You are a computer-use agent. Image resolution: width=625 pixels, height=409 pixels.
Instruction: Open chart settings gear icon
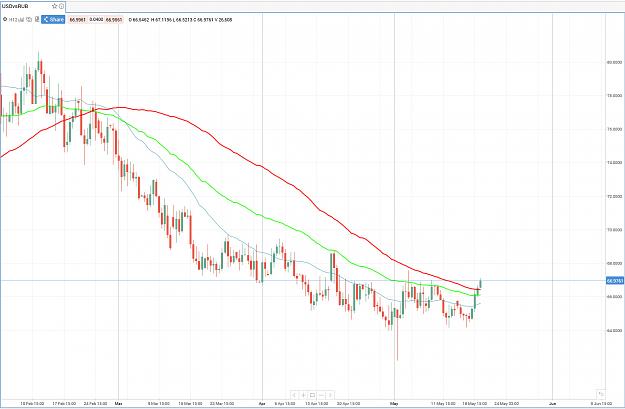tap(5, 19)
